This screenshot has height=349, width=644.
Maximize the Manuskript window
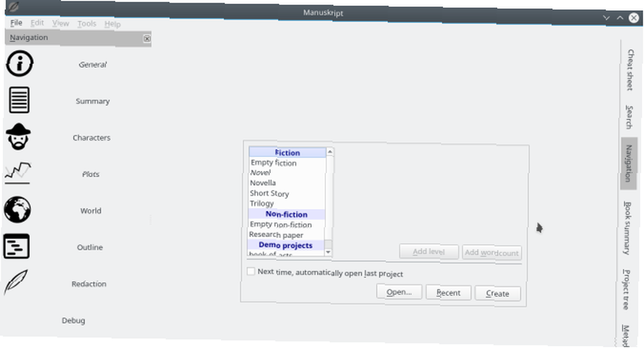(x=620, y=17)
